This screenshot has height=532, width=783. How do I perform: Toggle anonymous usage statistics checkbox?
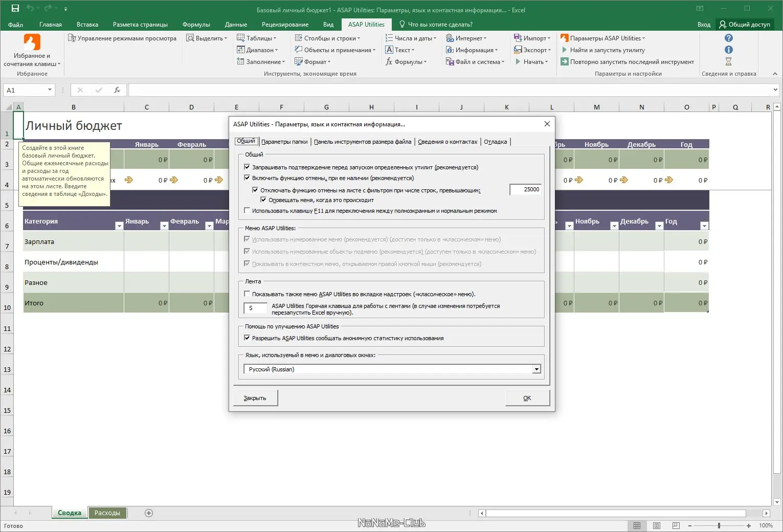pyautogui.click(x=247, y=338)
